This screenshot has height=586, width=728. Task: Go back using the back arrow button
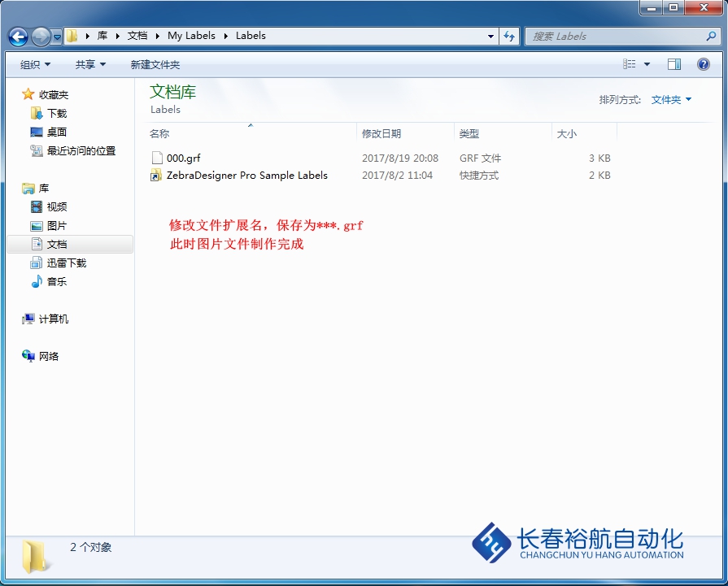tap(18, 37)
